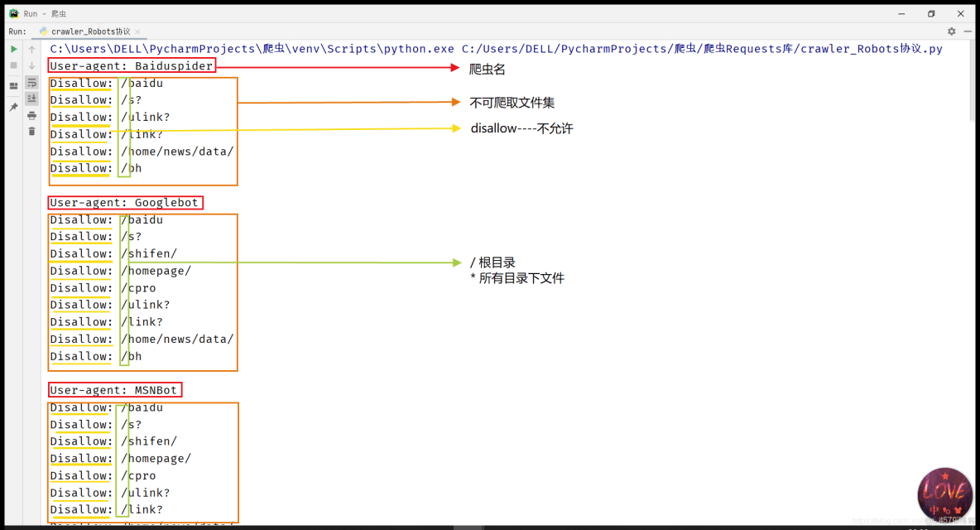Clear all console output with the trash icon
The height and width of the screenshot is (530, 980).
(x=32, y=131)
